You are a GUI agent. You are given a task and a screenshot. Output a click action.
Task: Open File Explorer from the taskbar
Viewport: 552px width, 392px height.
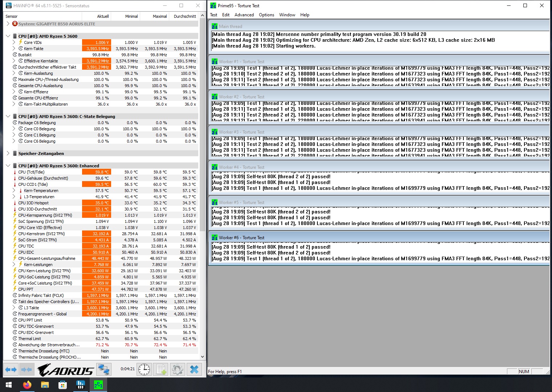point(45,385)
